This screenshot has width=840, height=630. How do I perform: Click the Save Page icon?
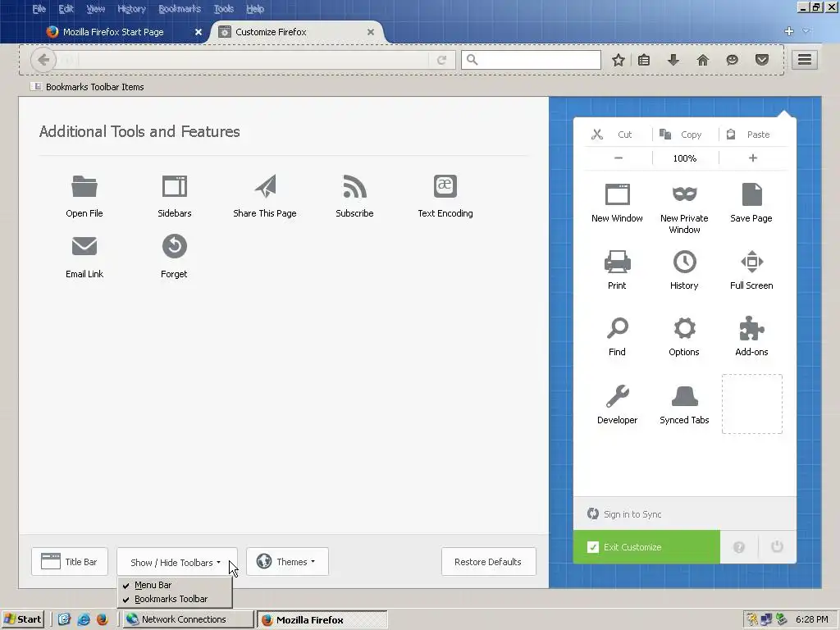pos(751,194)
